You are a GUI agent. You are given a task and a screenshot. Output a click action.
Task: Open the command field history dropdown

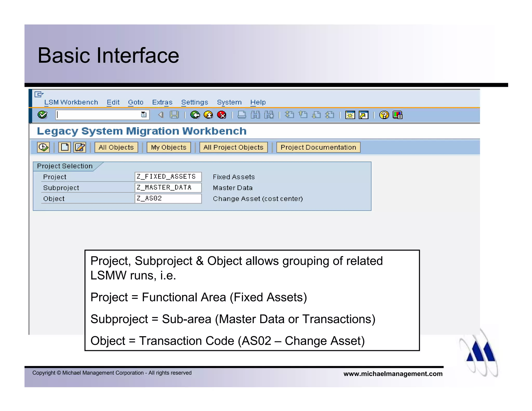pyautogui.click(x=144, y=115)
